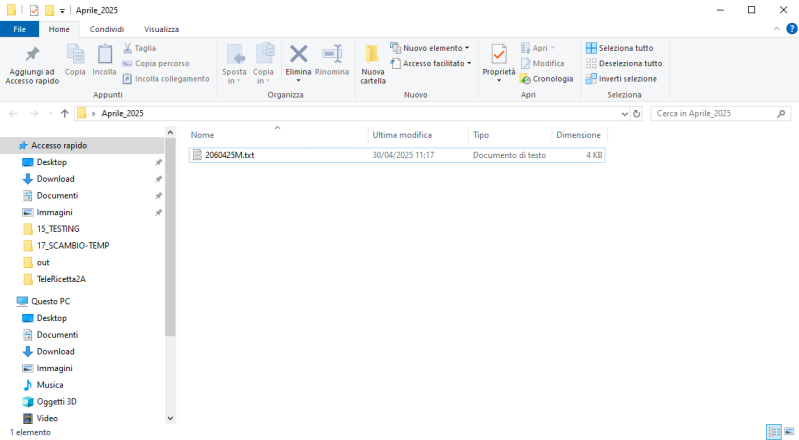Select the 15_TESTING folder in sidebar

tap(58, 228)
